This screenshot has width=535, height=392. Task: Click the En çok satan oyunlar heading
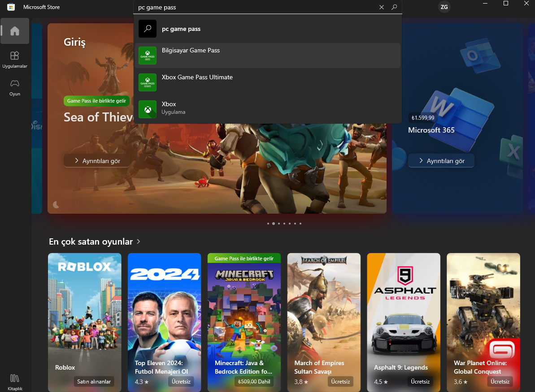91,241
